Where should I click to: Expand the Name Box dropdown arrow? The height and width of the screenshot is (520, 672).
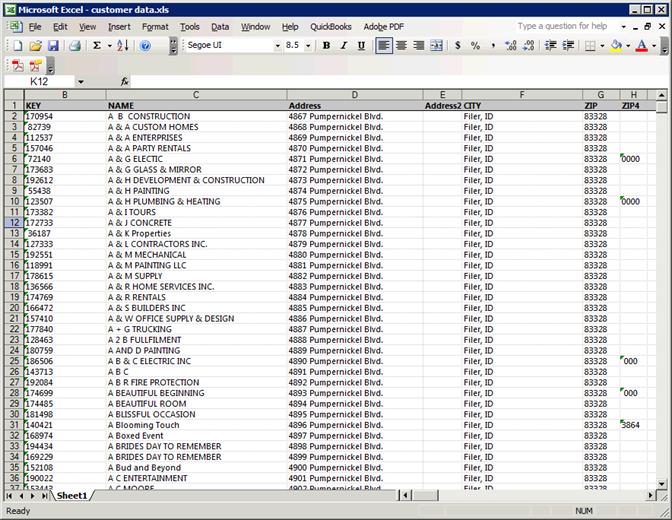click(80, 81)
